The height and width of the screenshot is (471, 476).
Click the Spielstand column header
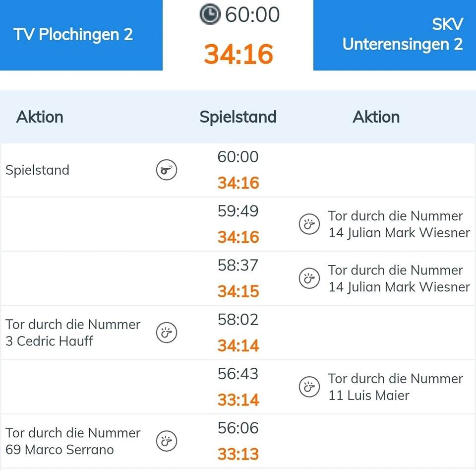[x=238, y=117]
